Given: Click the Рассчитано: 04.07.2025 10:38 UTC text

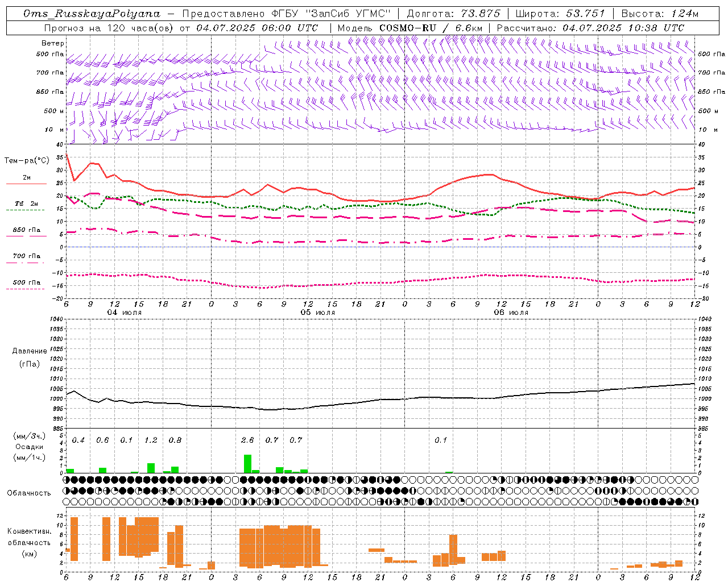Looking at the screenshot, I should click(x=590, y=28).
